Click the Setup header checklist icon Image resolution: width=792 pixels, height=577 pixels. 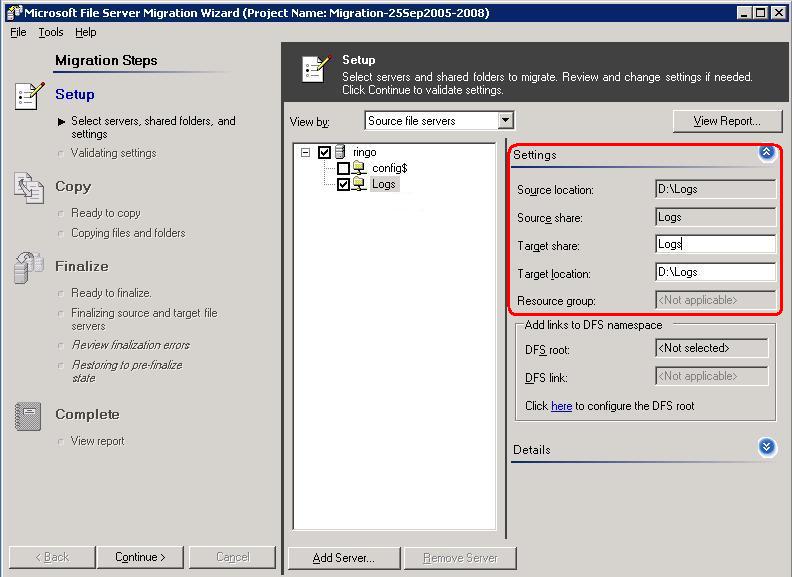point(317,68)
